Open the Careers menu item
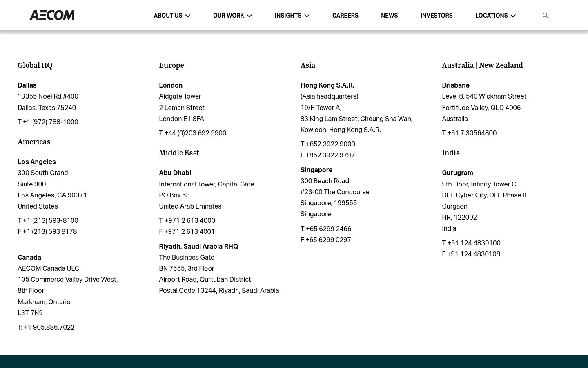 pyautogui.click(x=345, y=16)
